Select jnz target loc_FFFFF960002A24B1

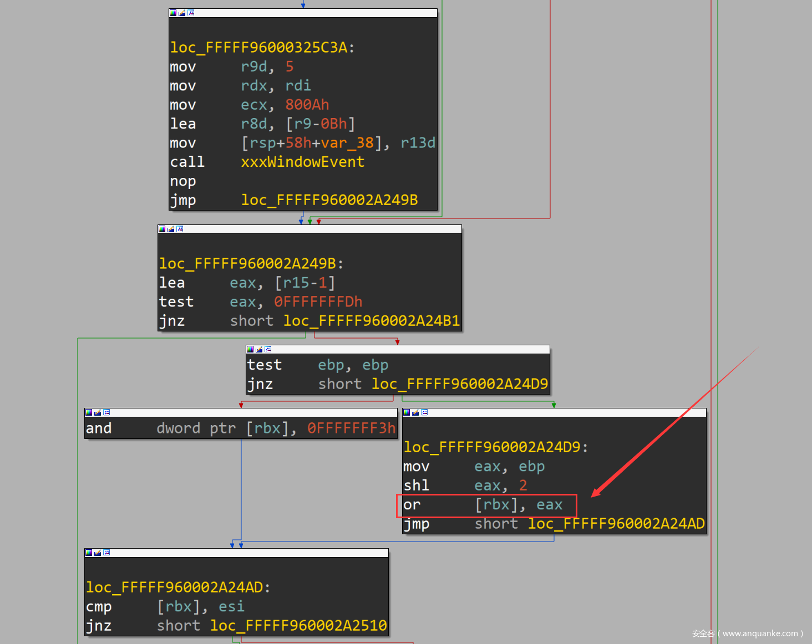[x=371, y=321]
